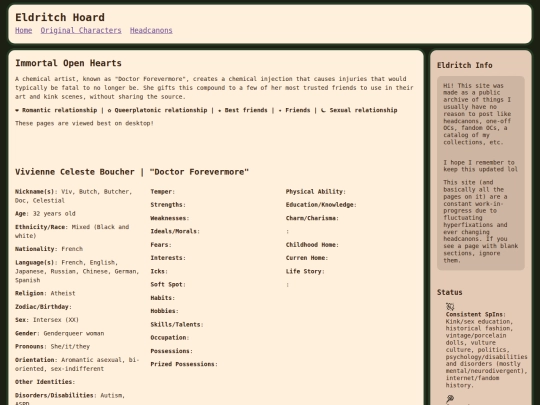Image resolution: width=540 pixels, height=405 pixels.
Task: Click the Zodiac/Birthday label
Action: tap(43, 307)
